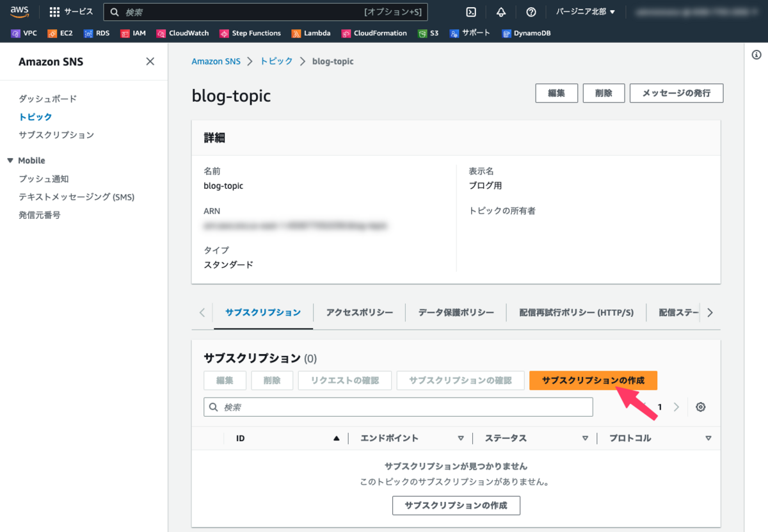The width and height of the screenshot is (768, 532).
Task: Open the AWS home logo
Action: 20,12
